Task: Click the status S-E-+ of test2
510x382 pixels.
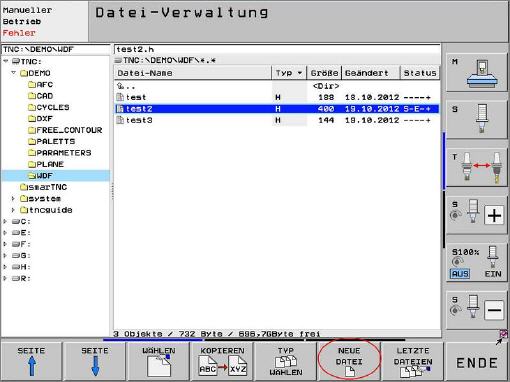Action: click(417, 109)
